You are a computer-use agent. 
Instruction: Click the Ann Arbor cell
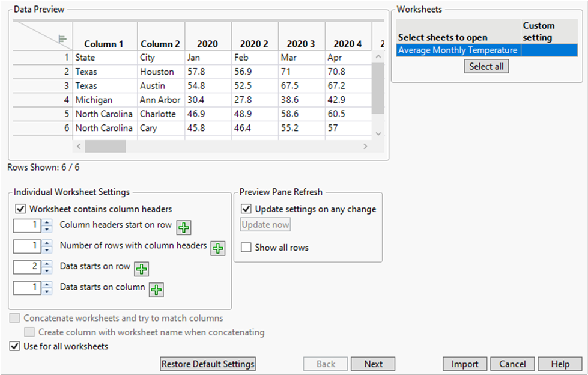(x=161, y=100)
